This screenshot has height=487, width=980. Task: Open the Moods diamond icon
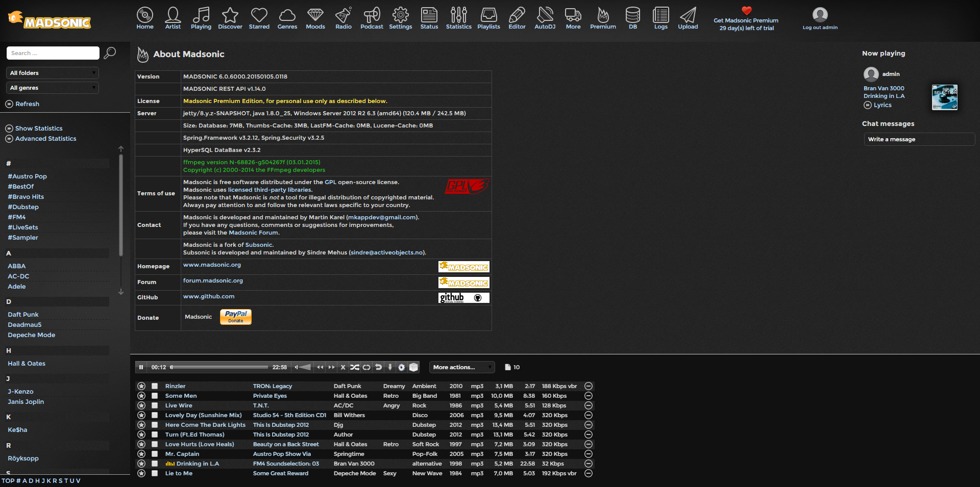(x=315, y=18)
